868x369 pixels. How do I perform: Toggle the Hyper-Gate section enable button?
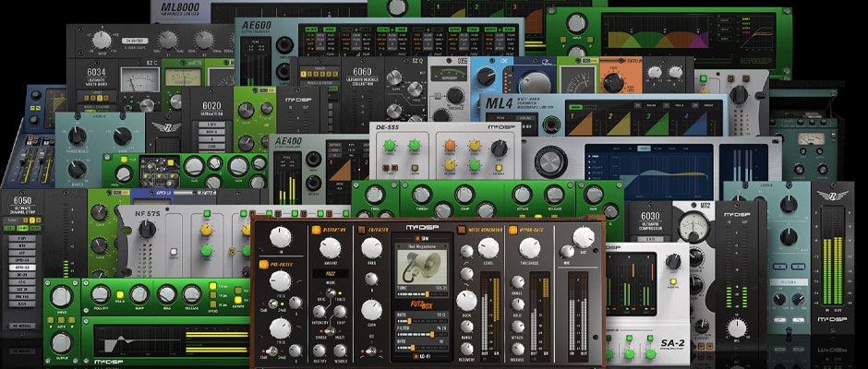(512, 230)
